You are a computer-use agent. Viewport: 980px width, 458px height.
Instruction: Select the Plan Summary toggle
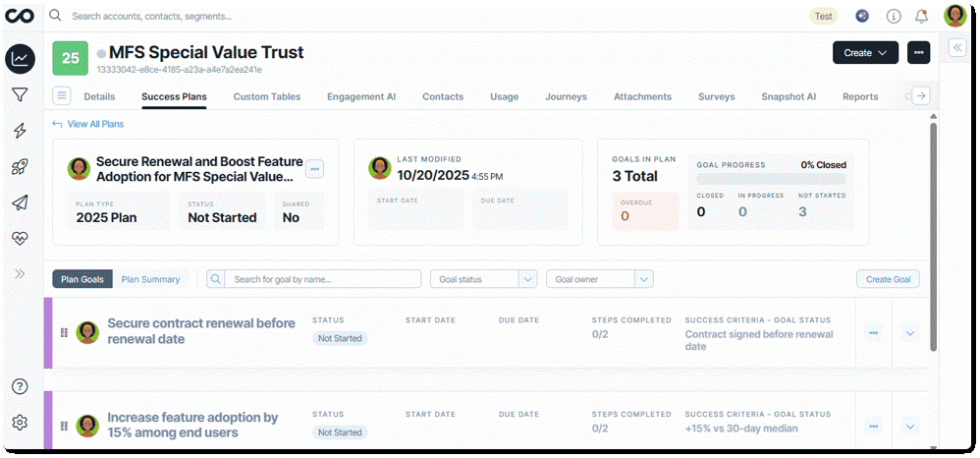pyautogui.click(x=150, y=279)
